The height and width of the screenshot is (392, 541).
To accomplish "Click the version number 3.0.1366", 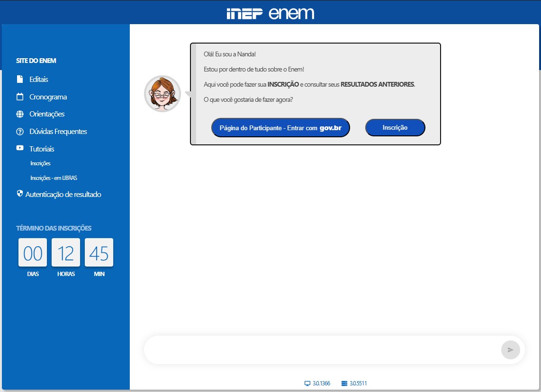I will tap(321, 383).
